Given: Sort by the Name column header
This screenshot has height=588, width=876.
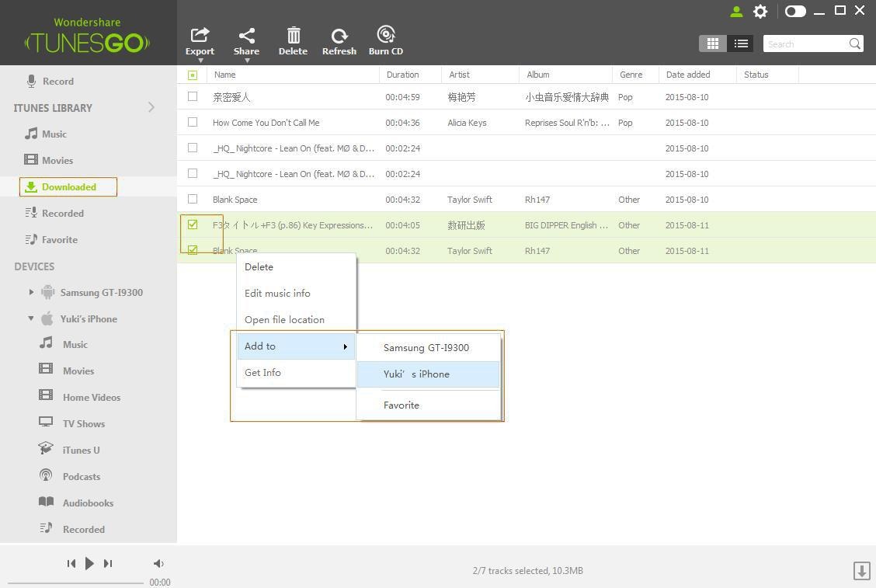Looking at the screenshot, I should (293, 75).
